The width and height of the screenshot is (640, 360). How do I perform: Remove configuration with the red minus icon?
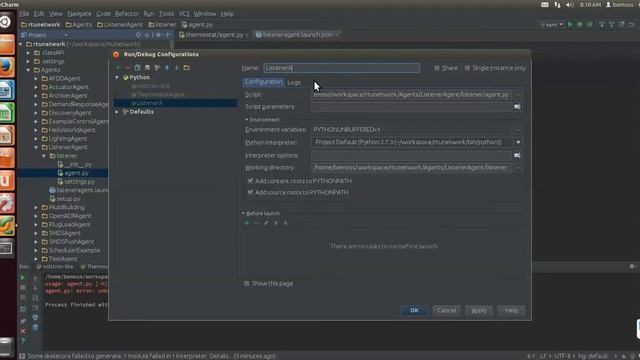[x=128, y=68]
